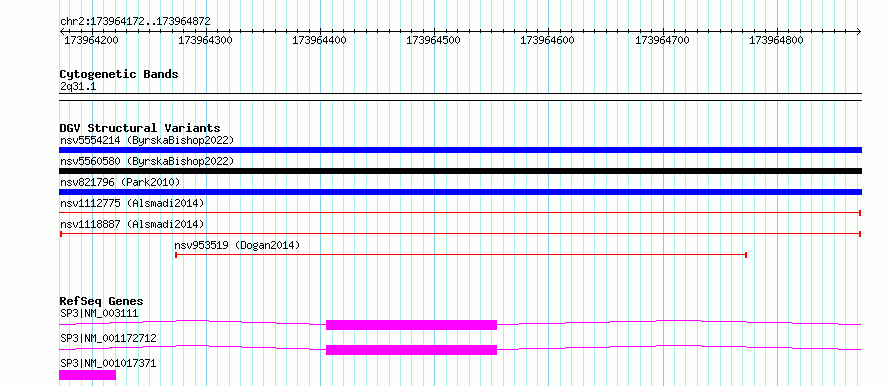
Task: Select the black nsv5560580 variant bar
Action: click(x=460, y=171)
